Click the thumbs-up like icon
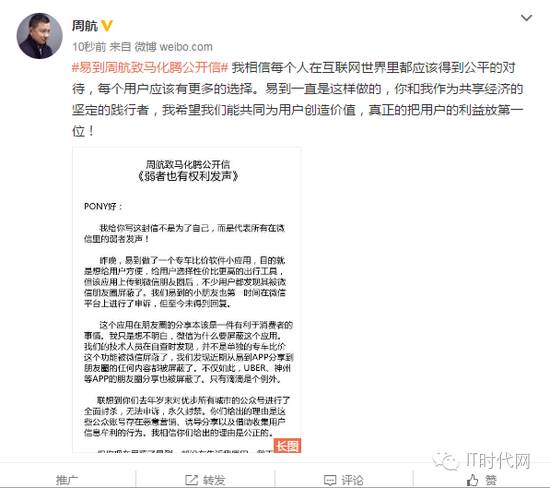The height and width of the screenshot is (488, 550). click(472, 480)
